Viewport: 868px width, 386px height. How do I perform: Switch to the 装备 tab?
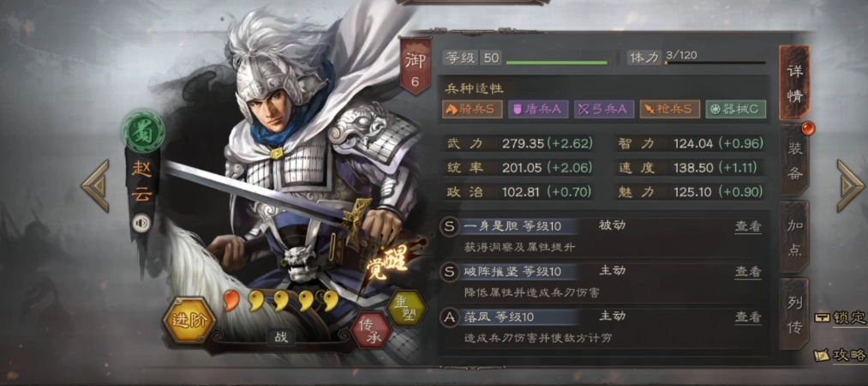pos(795,160)
